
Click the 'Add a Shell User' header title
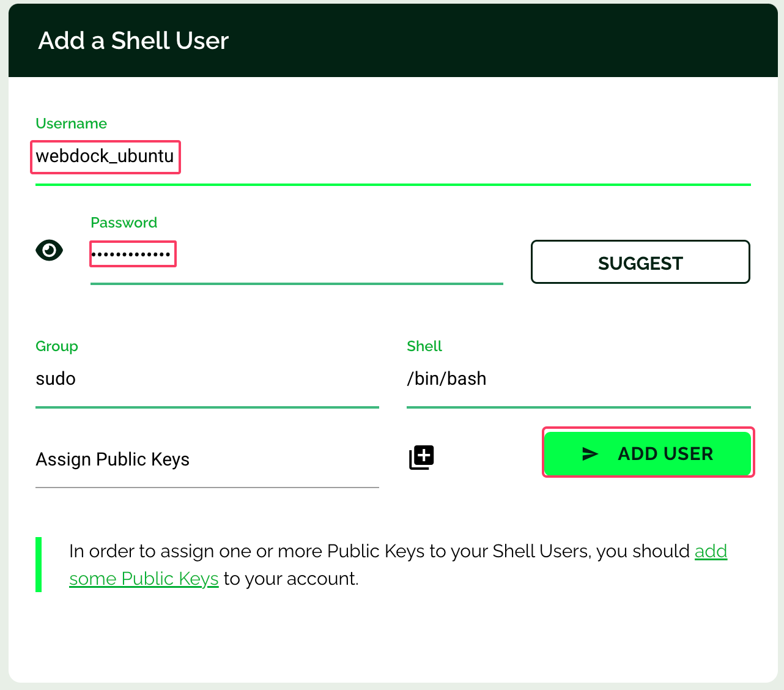point(133,41)
